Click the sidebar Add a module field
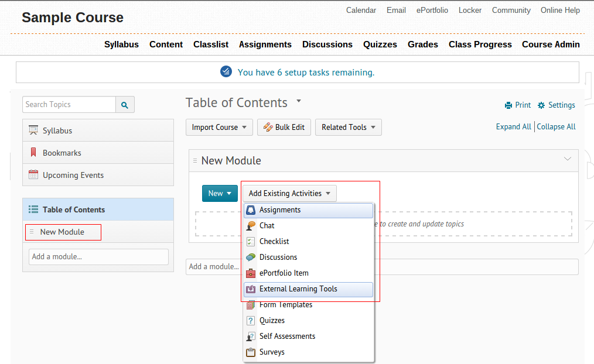 tap(98, 256)
